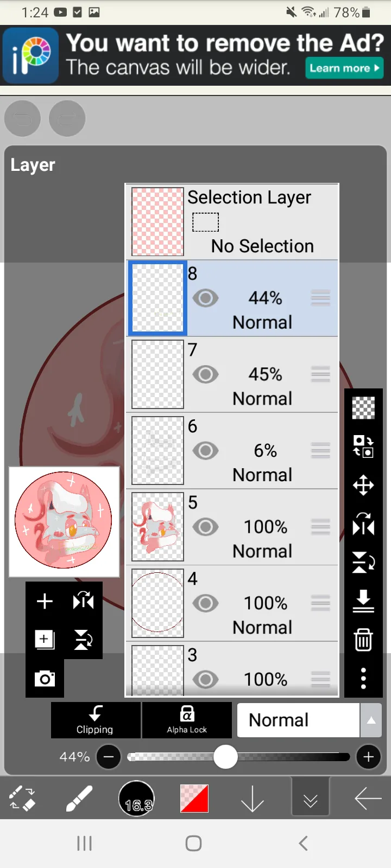Tap the blend mode dropdown arrow
Viewport: 391px width, 868px height.
click(371, 720)
